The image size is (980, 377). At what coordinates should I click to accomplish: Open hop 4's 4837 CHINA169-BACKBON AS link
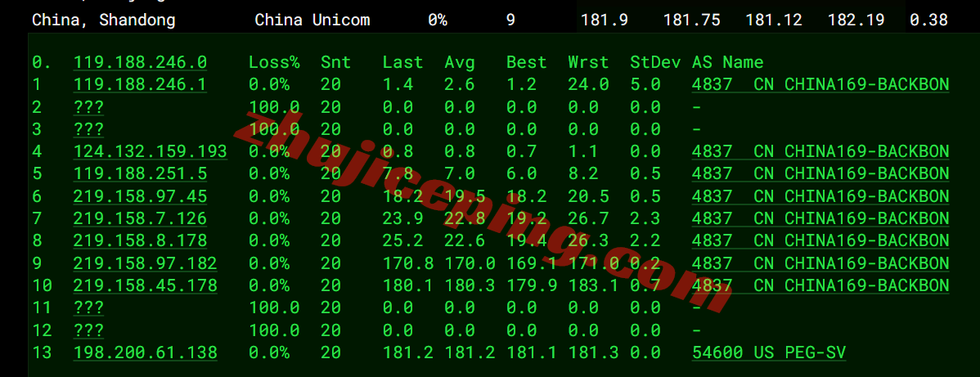click(x=820, y=152)
